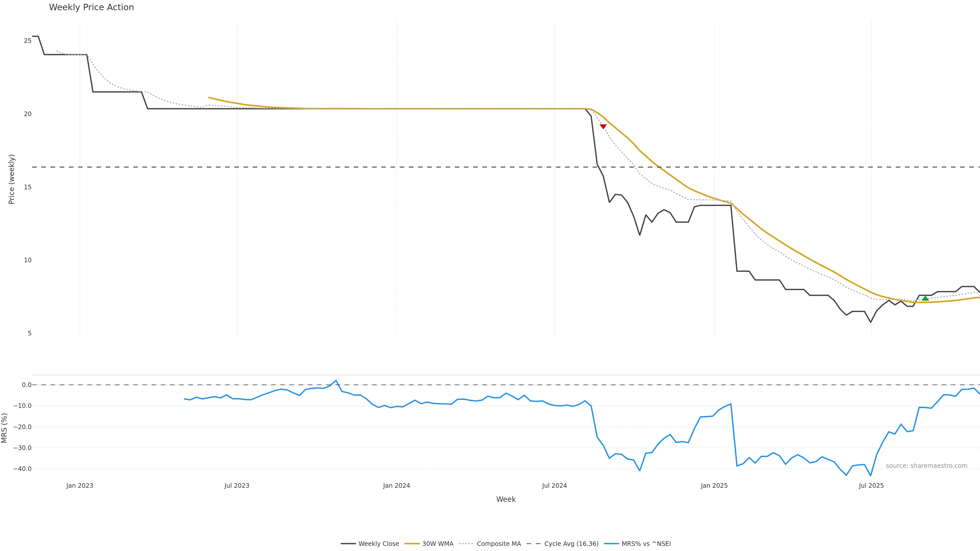This screenshot has width=980, height=551.
Task: Click the Price (weekly) y-axis title
Action: click(11, 179)
